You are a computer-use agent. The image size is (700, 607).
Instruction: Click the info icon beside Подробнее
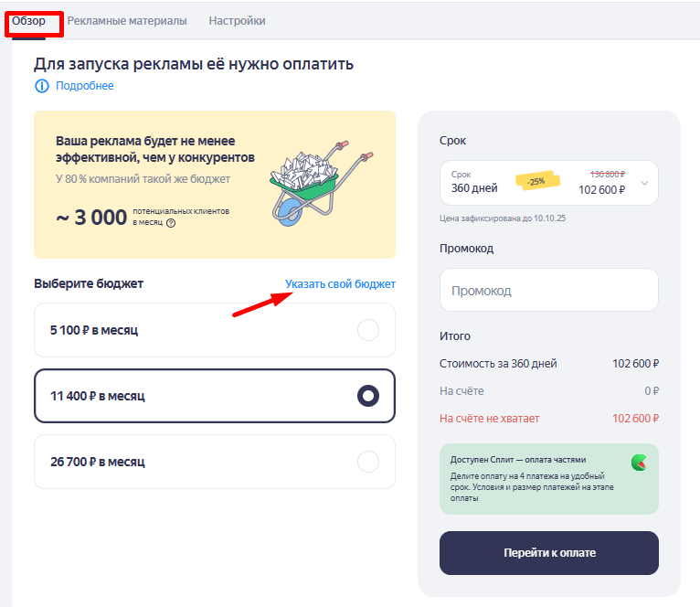tap(41, 86)
